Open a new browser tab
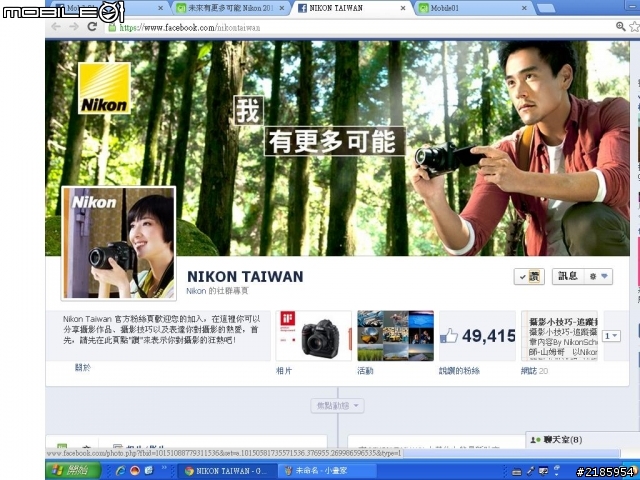 (x=546, y=8)
